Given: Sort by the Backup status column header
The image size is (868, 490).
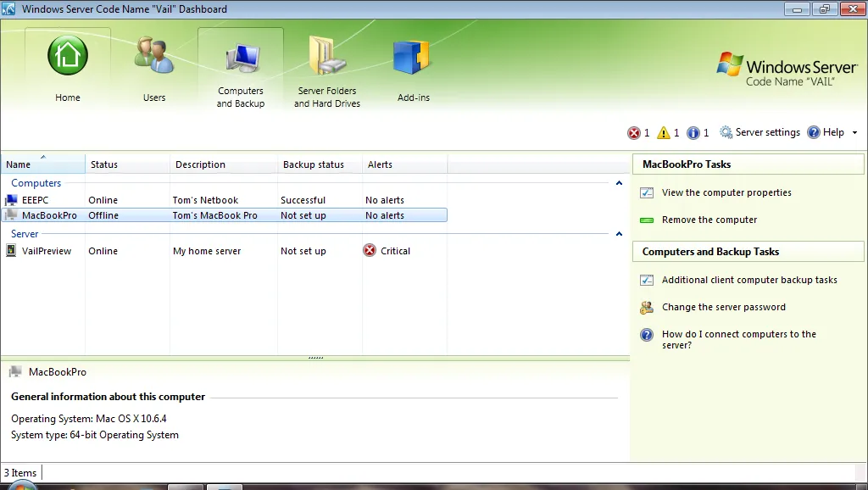Looking at the screenshot, I should point(320,164).
